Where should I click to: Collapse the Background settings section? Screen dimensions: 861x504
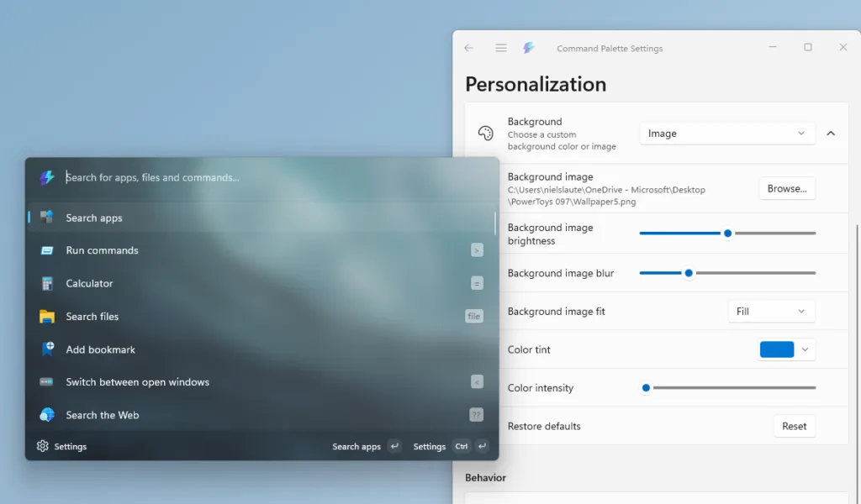point(831,133)
